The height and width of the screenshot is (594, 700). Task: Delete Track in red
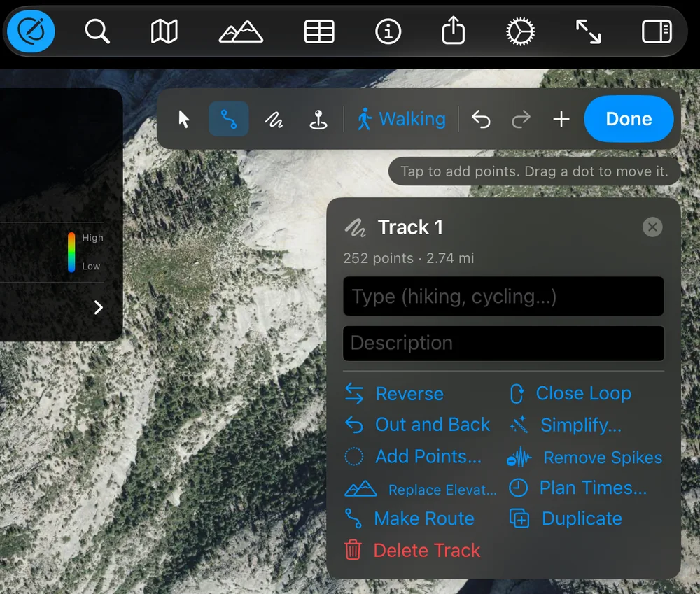click(412, 550)
